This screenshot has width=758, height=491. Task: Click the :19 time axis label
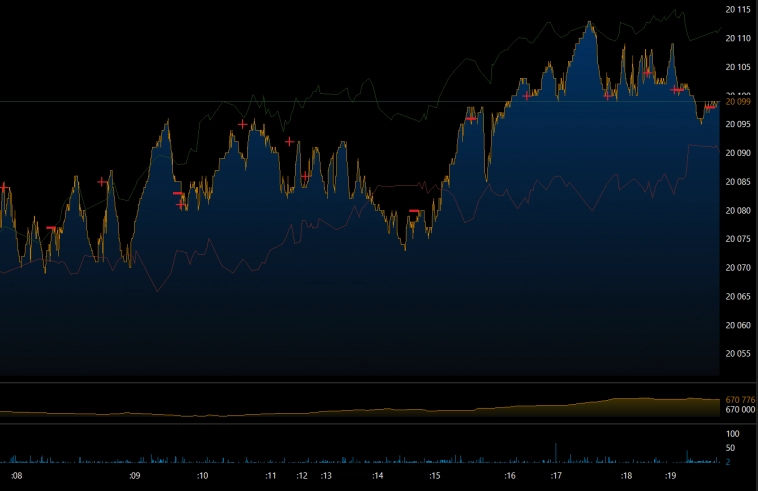(672, 476)
